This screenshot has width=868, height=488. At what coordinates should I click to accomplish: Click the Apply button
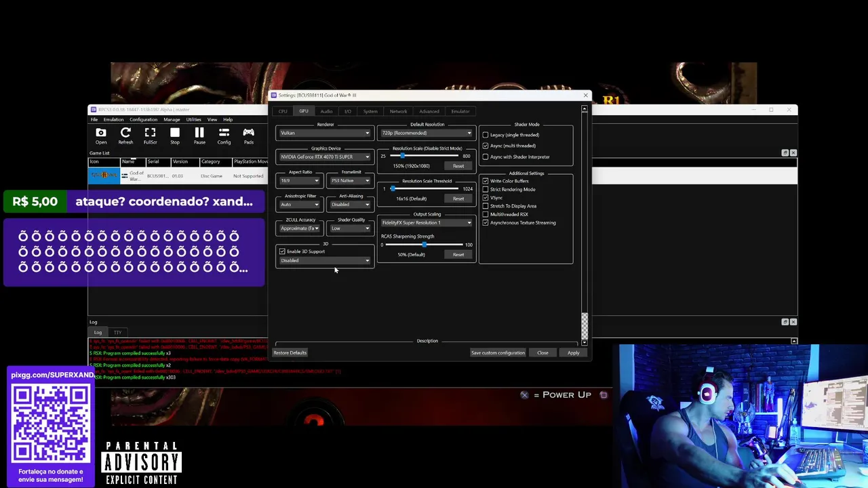click(x=574, y=352)
